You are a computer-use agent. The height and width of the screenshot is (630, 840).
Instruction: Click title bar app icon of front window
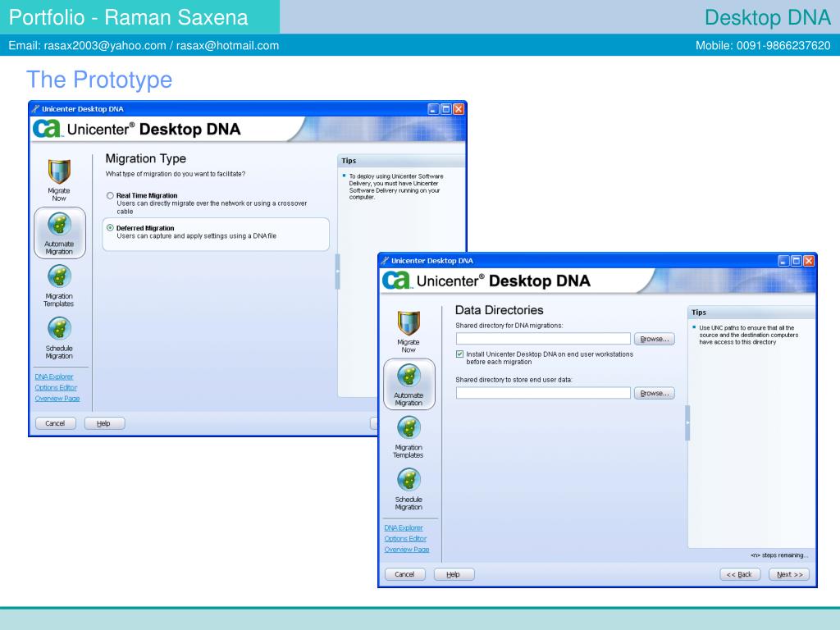(385, 261)
